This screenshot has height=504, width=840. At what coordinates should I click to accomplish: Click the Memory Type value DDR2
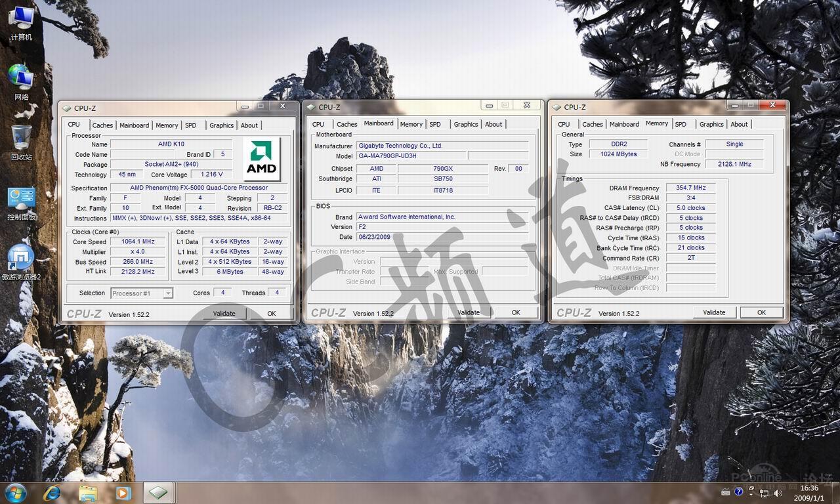click(618, 144)
